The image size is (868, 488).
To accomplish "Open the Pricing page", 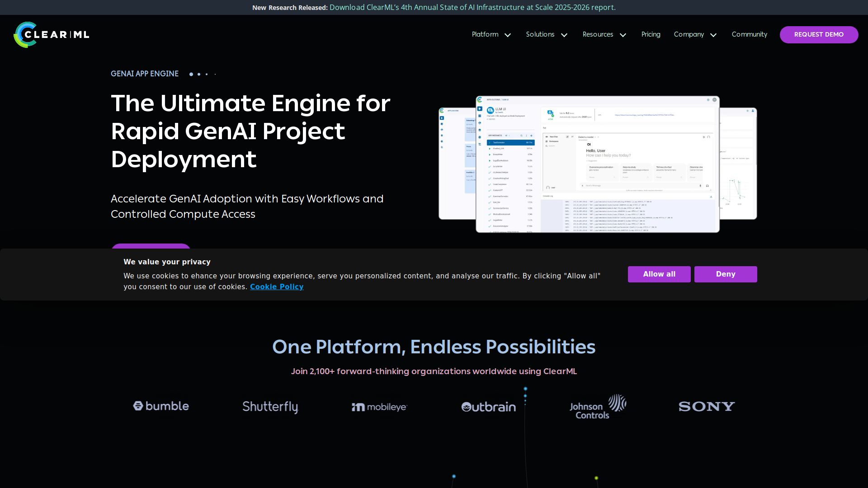I will click(x=651, y=35).
